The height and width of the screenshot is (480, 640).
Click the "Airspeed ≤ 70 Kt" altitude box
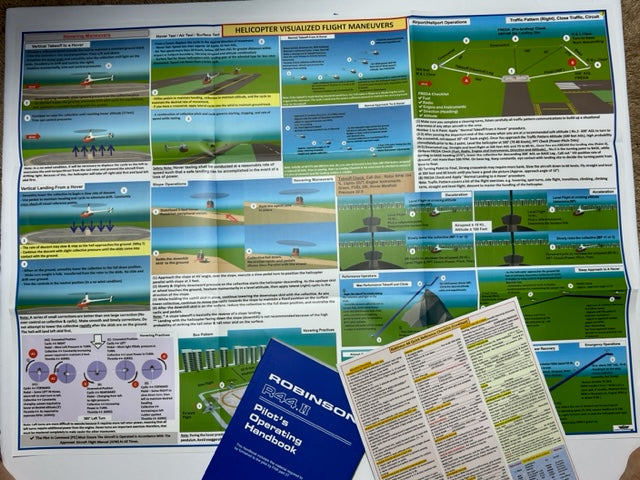(473, 227)
